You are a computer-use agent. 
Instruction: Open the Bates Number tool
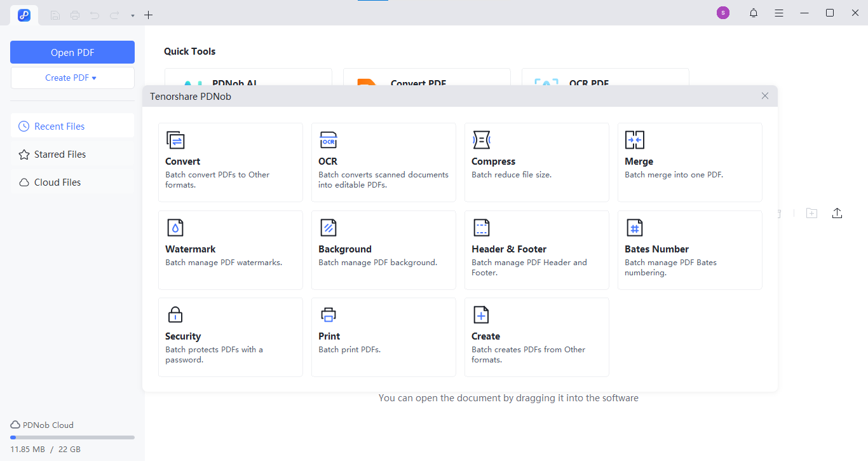pos(689,250)
